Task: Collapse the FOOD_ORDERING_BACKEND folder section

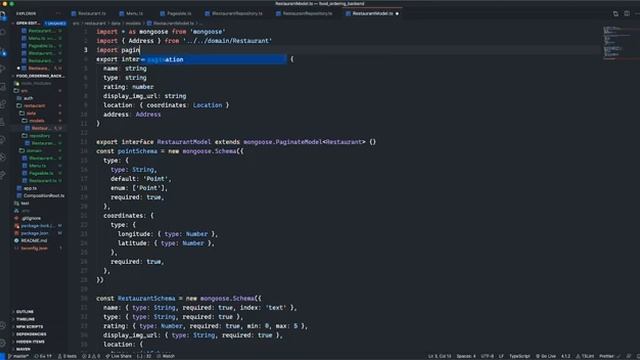Action: point(39,76)
